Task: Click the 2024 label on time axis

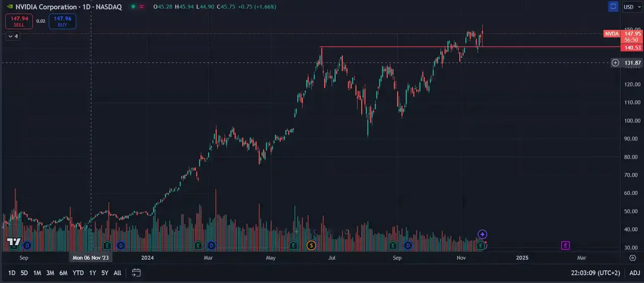Action: pos(147,257)
